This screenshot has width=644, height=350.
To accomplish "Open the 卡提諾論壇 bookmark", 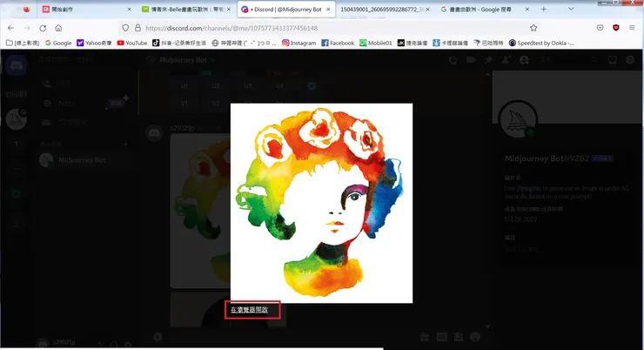I will click(x=450, y=43).
